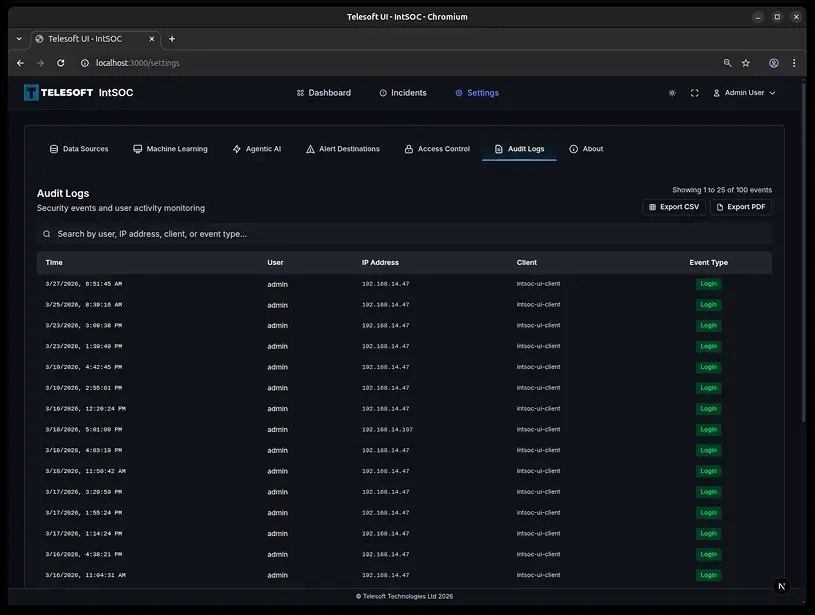Expand the tab search dropdown arrow

[x=19, y=39]
